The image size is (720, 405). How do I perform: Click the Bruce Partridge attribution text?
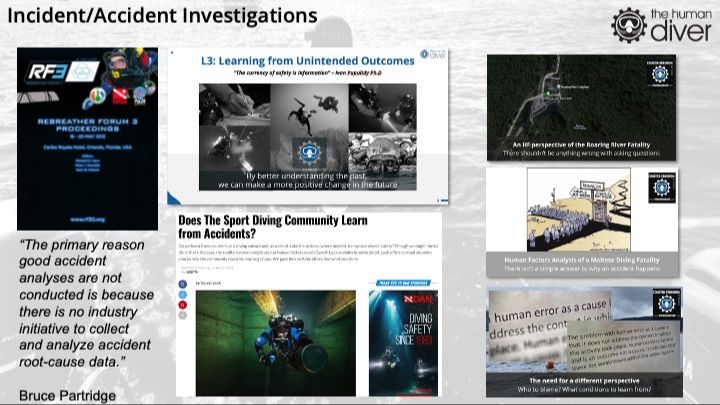click(68, 396)
